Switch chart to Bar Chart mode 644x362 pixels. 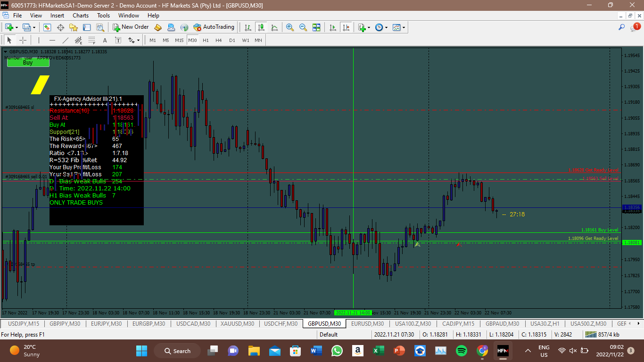[x=248, y=27]
